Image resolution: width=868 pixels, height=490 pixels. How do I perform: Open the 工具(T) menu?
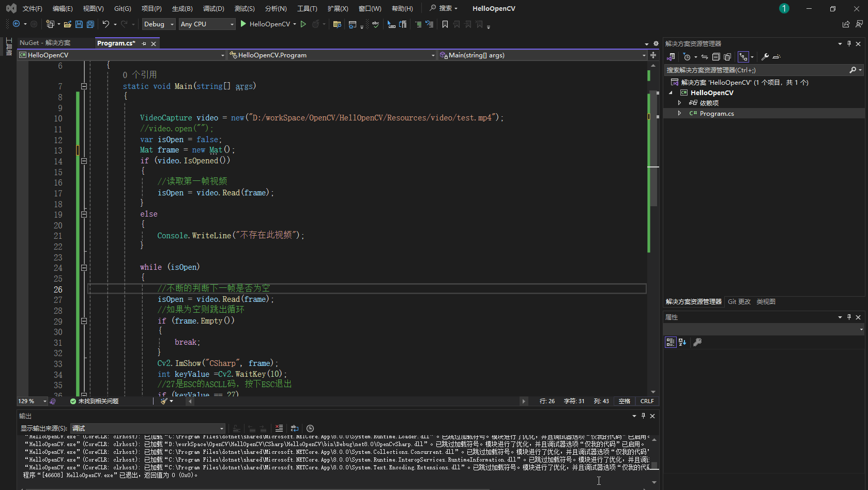point(307,8)
